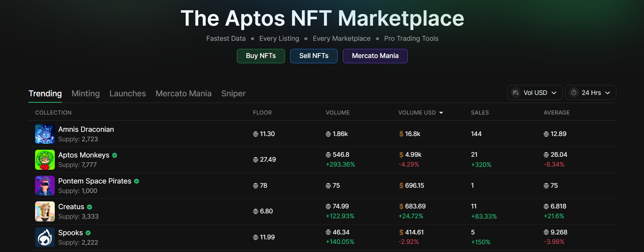Open the Sniper tab
This screenshot has width=644, height=252.
pos(233,93)
